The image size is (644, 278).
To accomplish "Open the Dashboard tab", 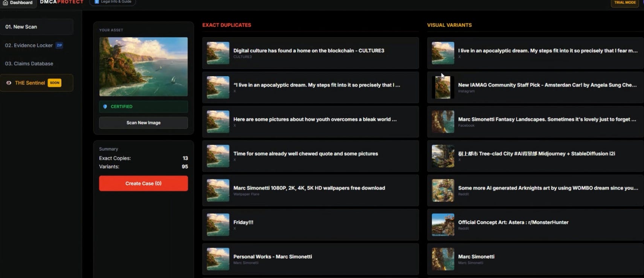I will 18,2.
